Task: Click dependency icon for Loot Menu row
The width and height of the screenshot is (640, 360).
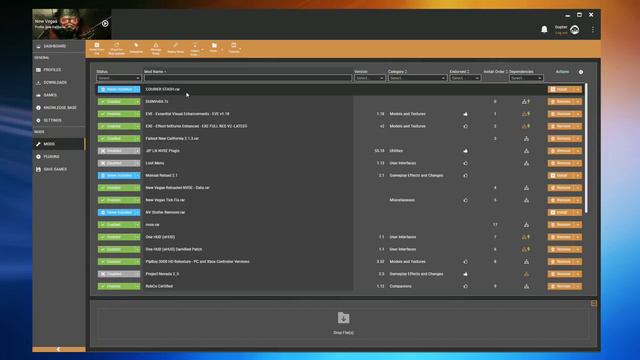Action: coord(526,163)
